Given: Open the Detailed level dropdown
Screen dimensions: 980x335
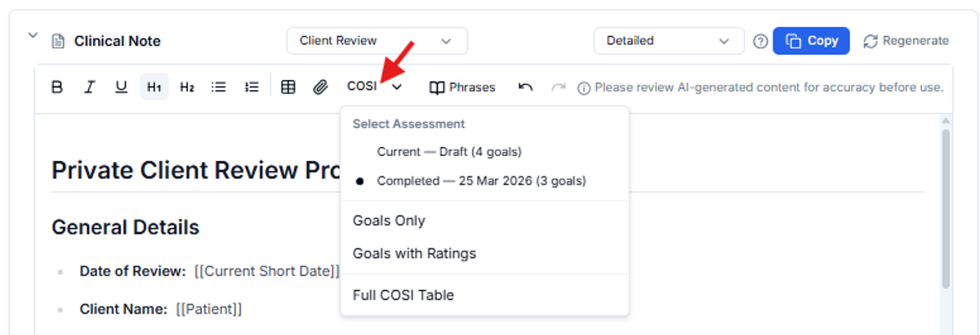Looking at the screenshot, I should (x=668, y=41).
